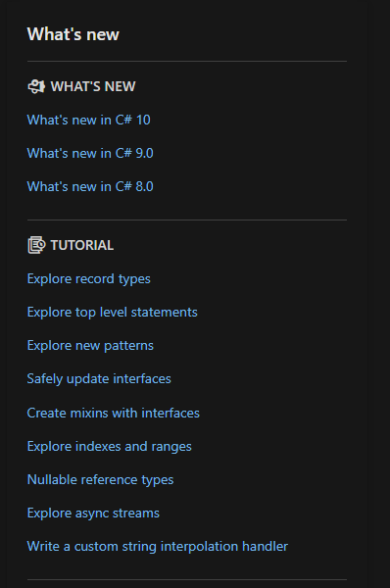Click the TUTORIAL section label

click(82, 246)
